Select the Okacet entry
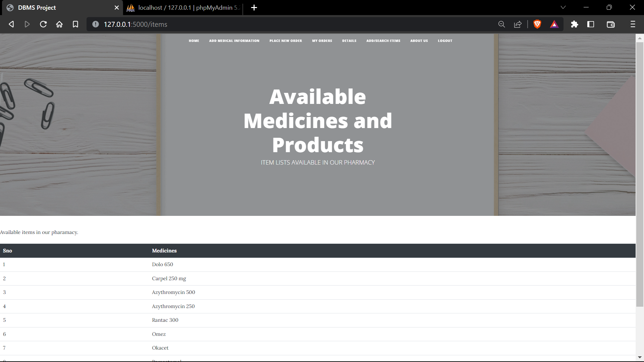 (x=160, y=348)
